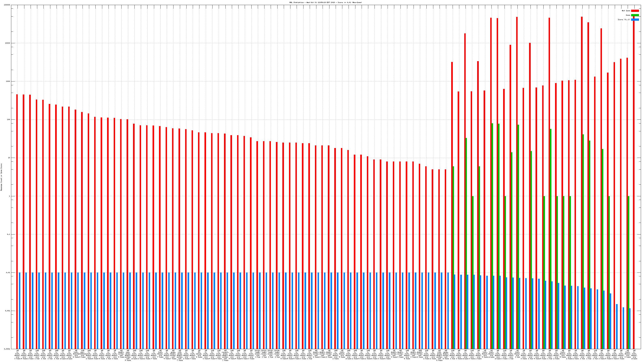Viewport: 644px width, 362px height.
Task: Click the 0.0001 y-axis tick label
Action: (x=7, y=349)
